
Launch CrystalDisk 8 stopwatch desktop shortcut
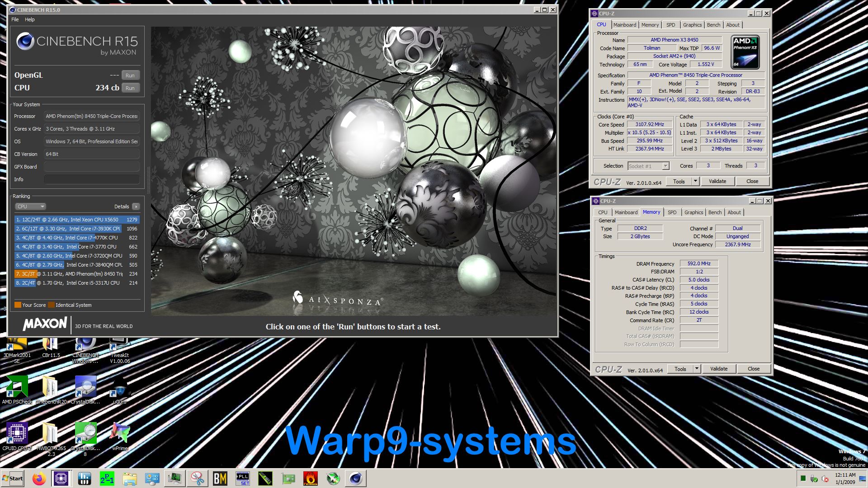pyautogui.click(x=85, y=439)
